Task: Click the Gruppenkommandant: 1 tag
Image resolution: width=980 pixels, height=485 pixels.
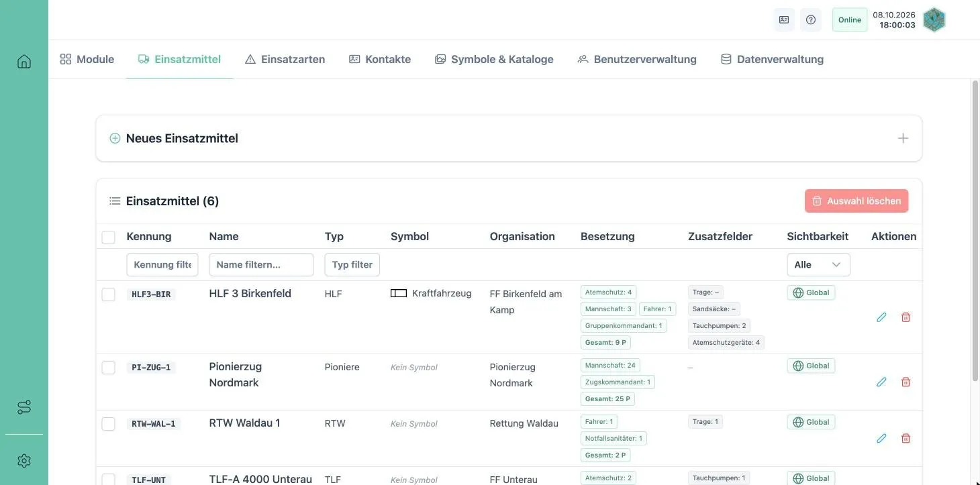Action: pos(624,325)
